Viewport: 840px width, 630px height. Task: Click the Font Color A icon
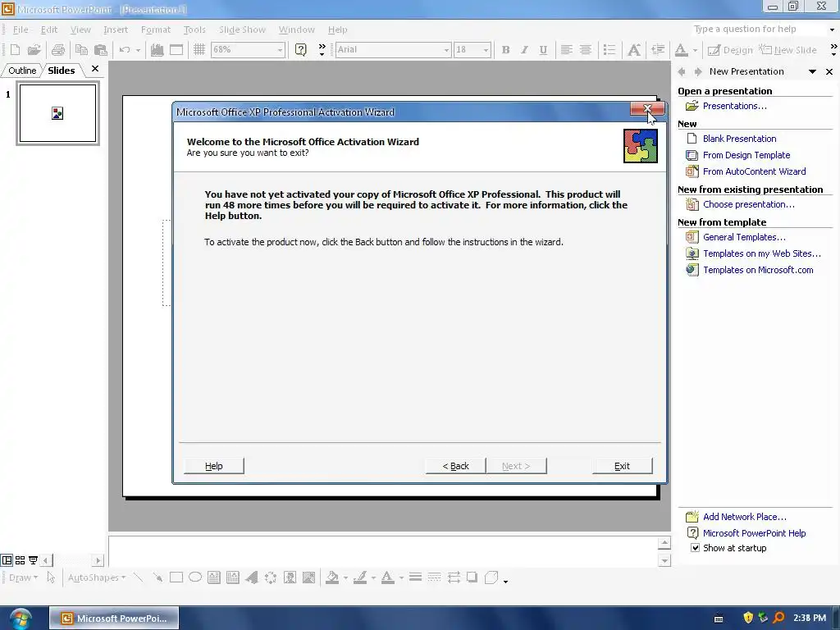click(x=681, y=50)
